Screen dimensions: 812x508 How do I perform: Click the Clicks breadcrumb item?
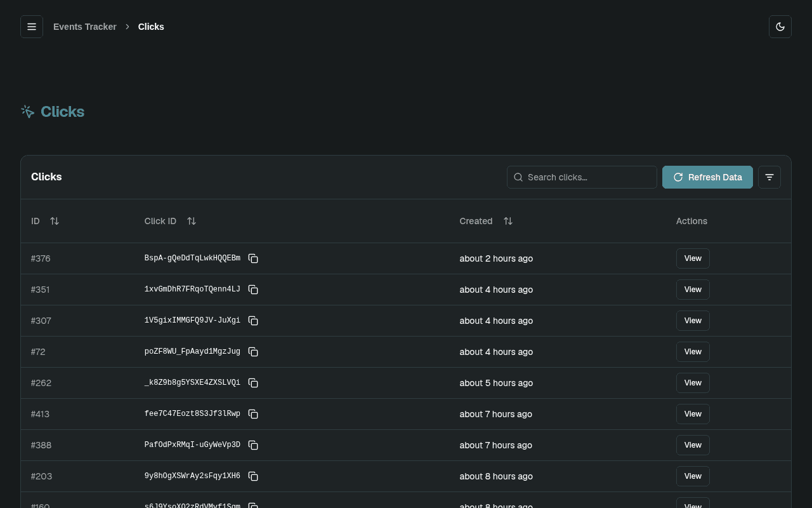pos(151,27)
